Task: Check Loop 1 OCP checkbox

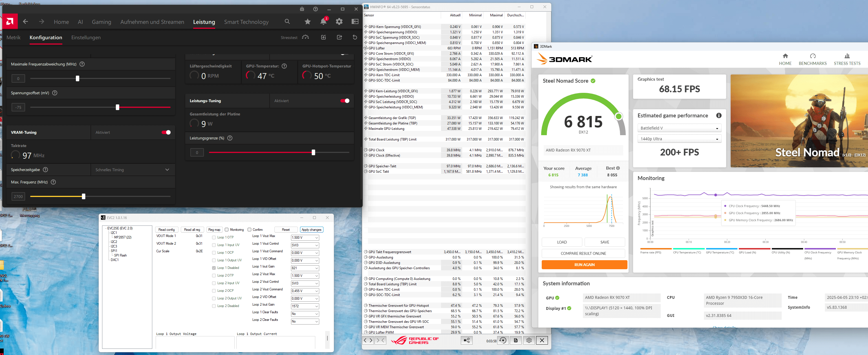Action: click(x=214, y=253)
